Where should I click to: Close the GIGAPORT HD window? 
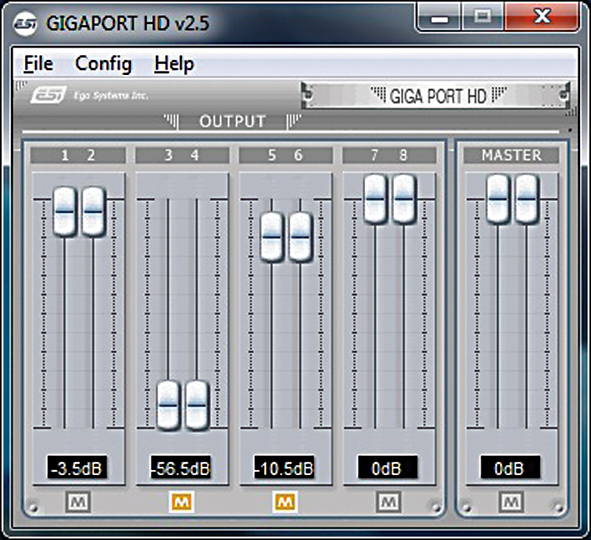point(542,16)
